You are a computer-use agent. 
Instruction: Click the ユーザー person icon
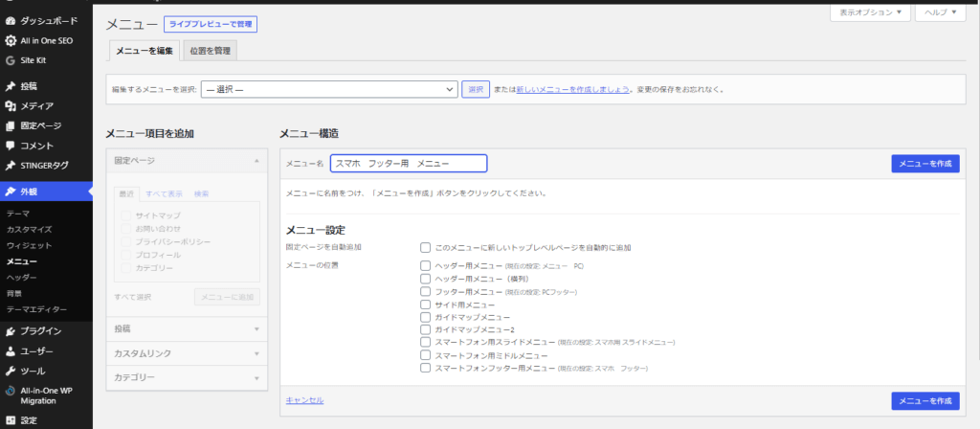pyautogui.click(x=10, y=350)
